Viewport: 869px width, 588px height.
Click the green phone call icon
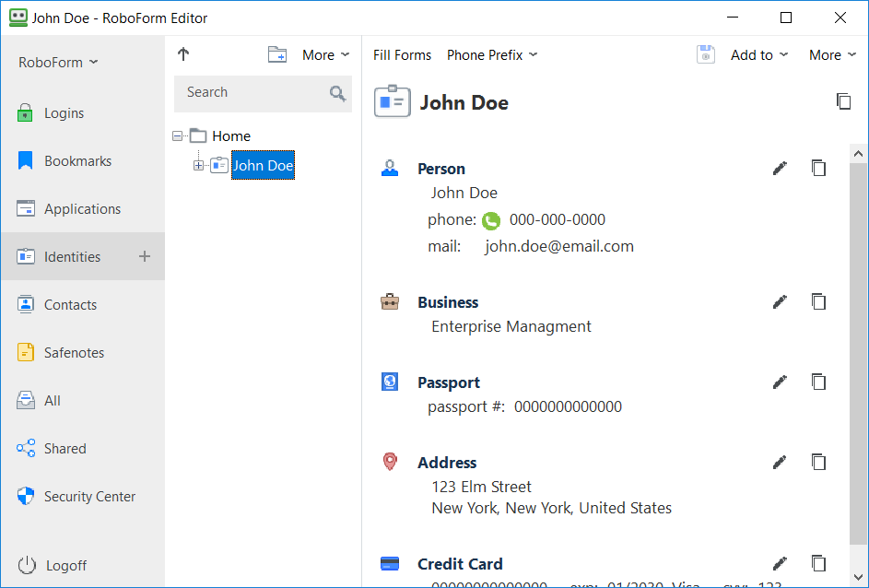click(491, 220)
